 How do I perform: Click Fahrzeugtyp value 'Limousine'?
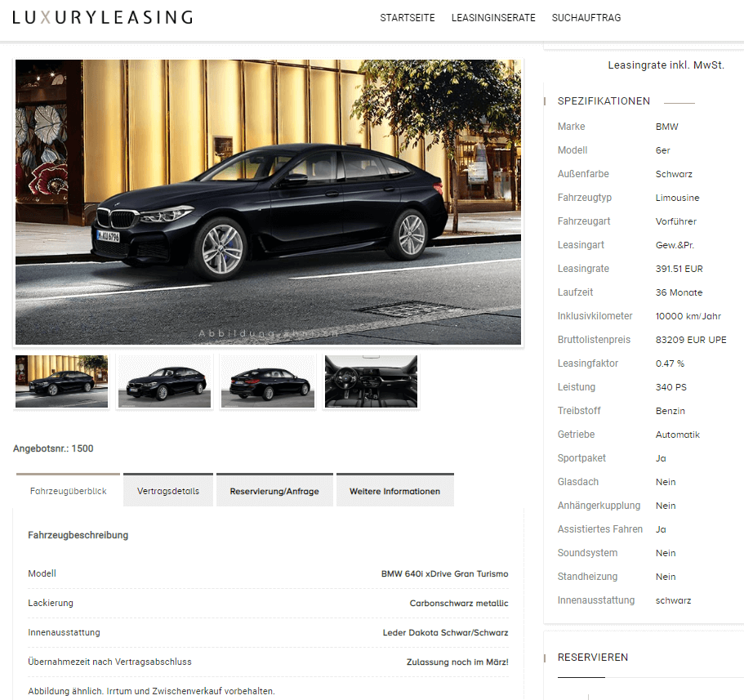pyautogui.click(x=677, y=198)
